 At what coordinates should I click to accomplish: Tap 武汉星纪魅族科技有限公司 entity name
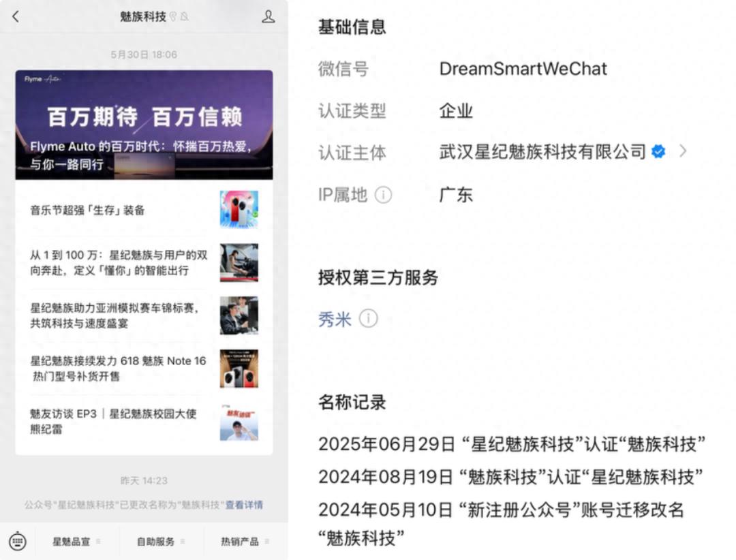pyautogui.click(x=542, y=152)
